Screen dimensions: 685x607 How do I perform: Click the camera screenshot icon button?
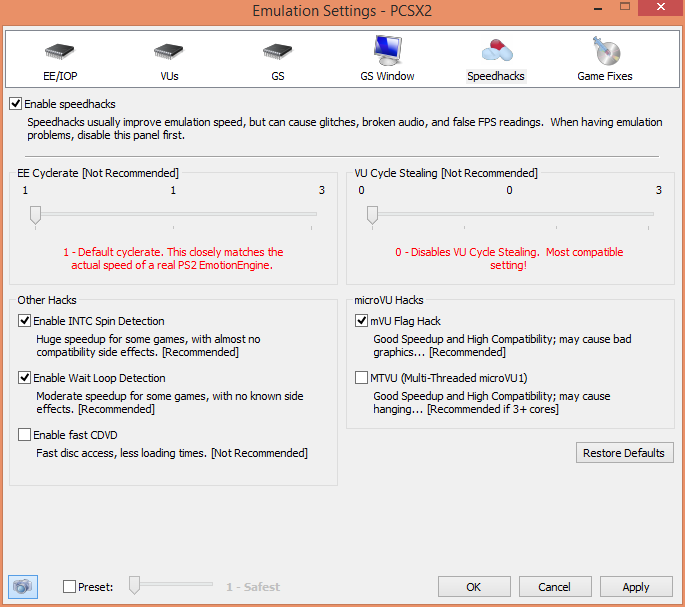coord(23,586)
